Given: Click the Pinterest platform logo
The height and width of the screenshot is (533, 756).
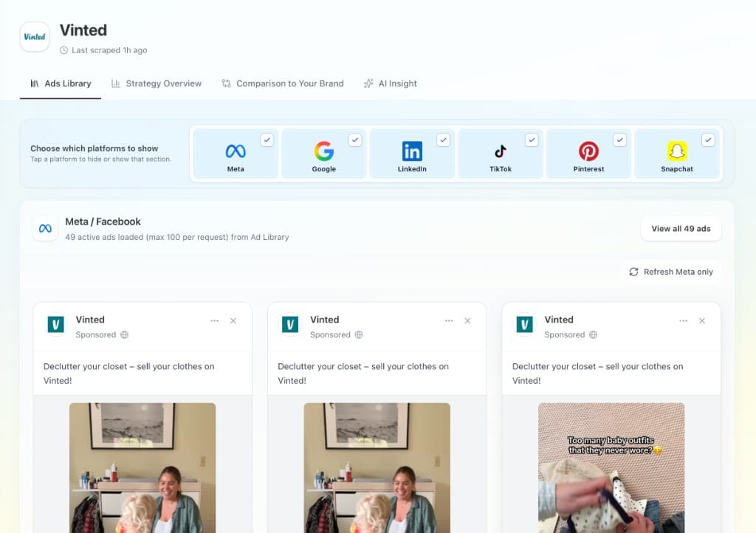Looking at the screenshot, I should click(x=588, y=151).
